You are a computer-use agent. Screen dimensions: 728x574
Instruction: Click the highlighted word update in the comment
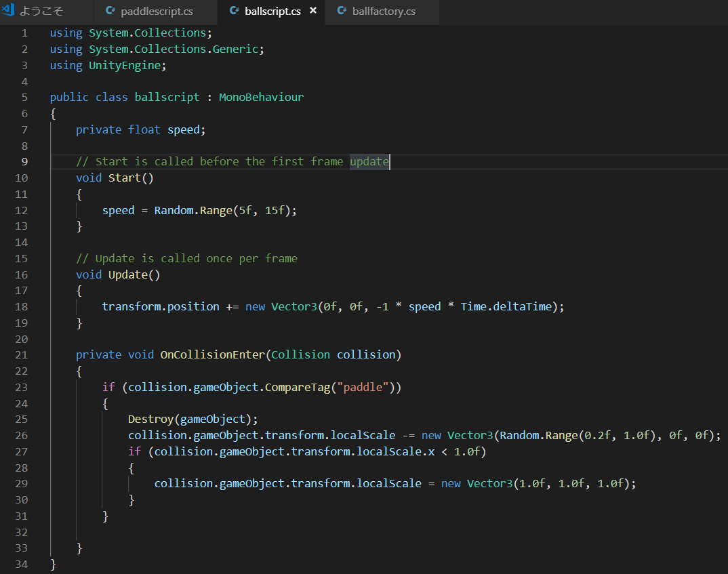369,161
